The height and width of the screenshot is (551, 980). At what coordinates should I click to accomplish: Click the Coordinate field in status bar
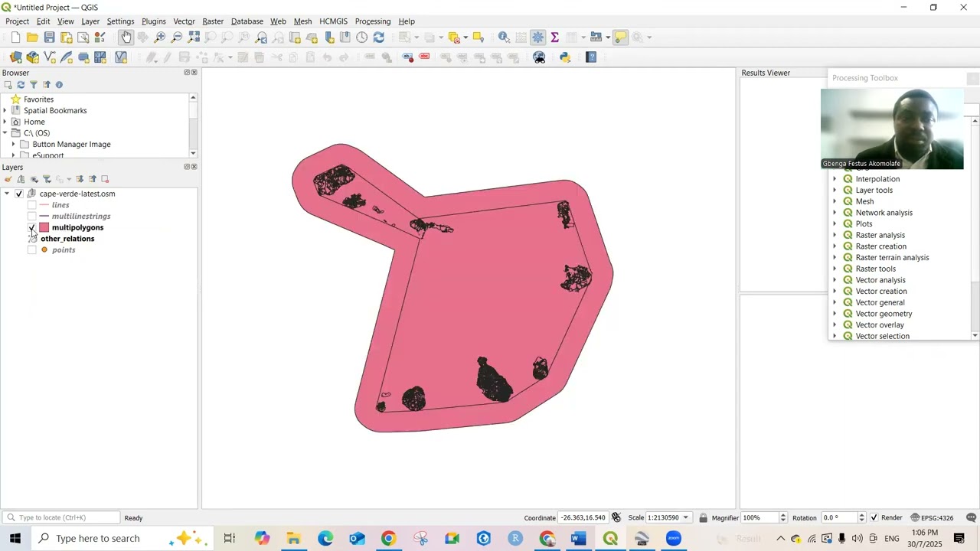tap(584, 518)
